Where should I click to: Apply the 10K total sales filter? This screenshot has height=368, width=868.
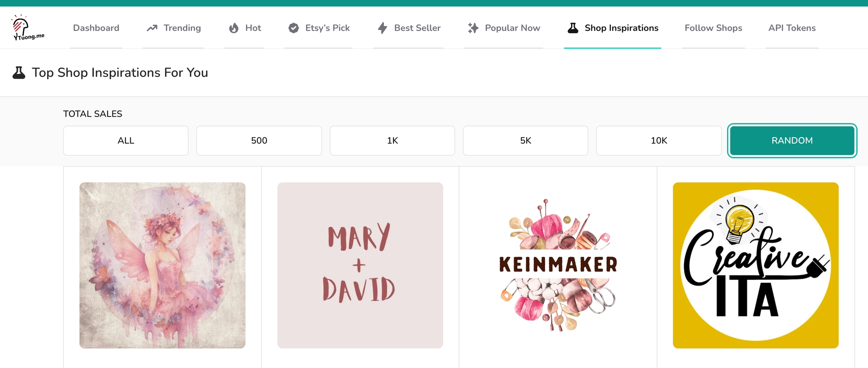point(659,141)
